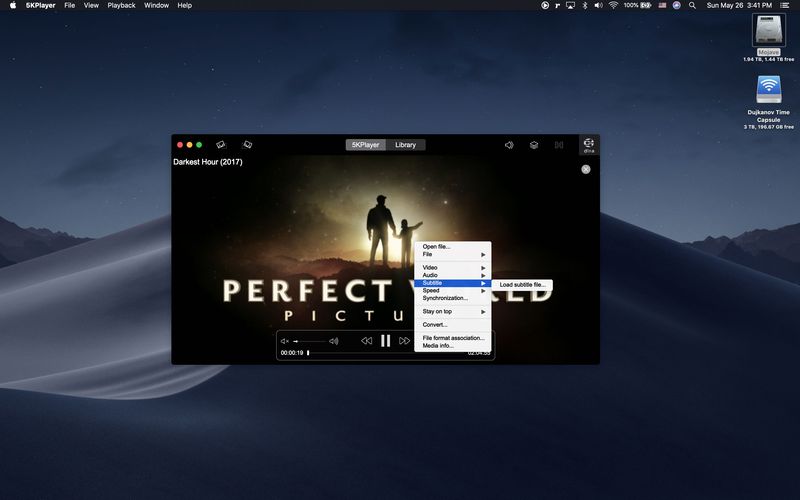The image size is (800, 500).
Task: Expand the Video submenu in context menu
Action: 453,267
